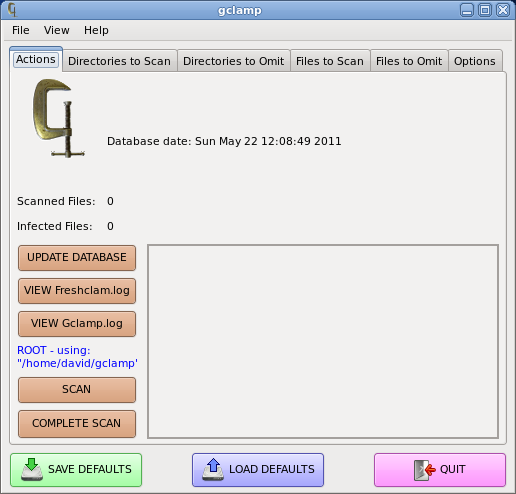Click the door exit icon on Quit

click(x=424, y=470)
